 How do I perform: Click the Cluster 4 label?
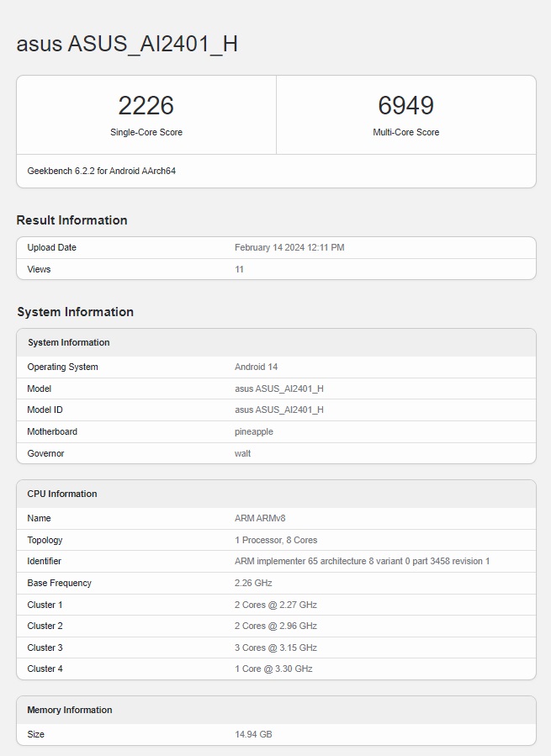coord(45,669)
